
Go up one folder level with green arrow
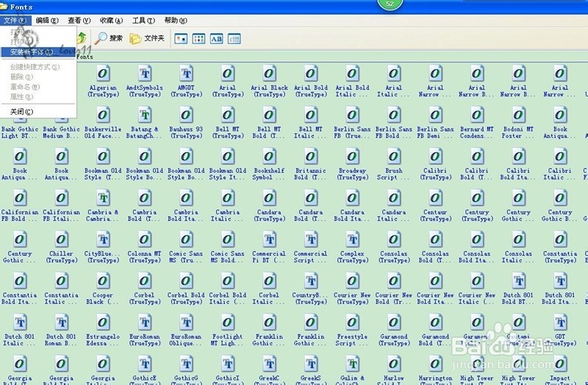[x=82, y=38]
